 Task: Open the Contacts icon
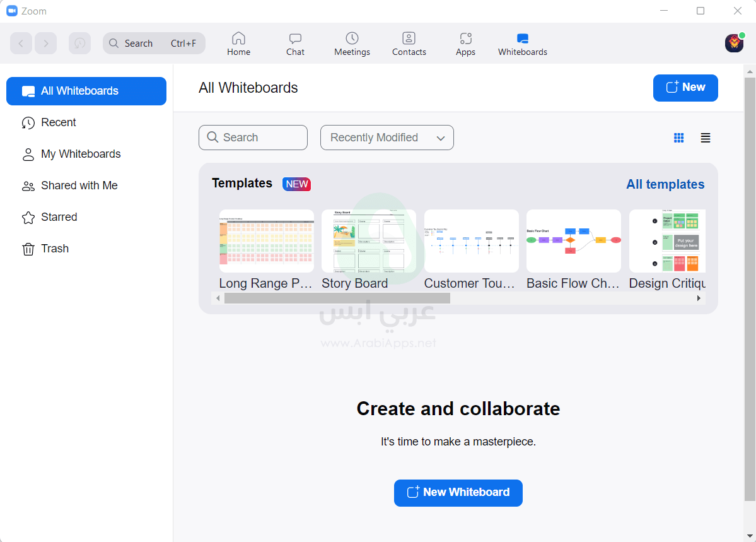coord(409,38)
